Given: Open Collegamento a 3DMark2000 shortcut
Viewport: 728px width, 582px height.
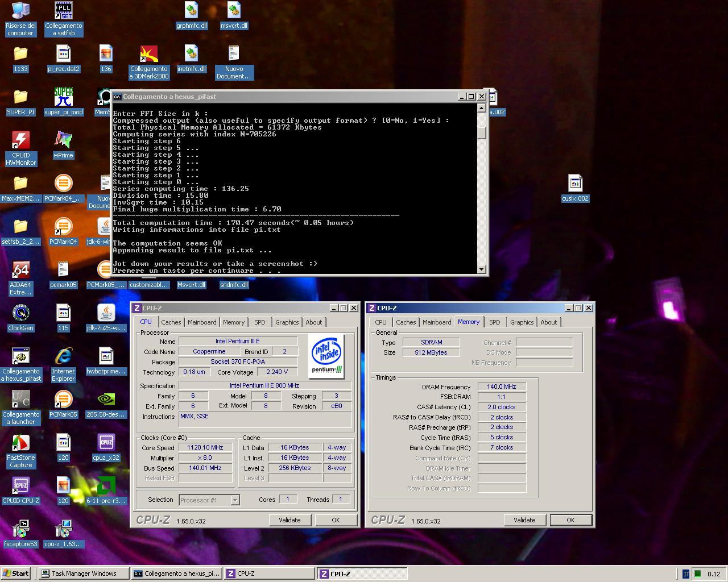Looking at the screenshot, I should click(x=149, y=63).
